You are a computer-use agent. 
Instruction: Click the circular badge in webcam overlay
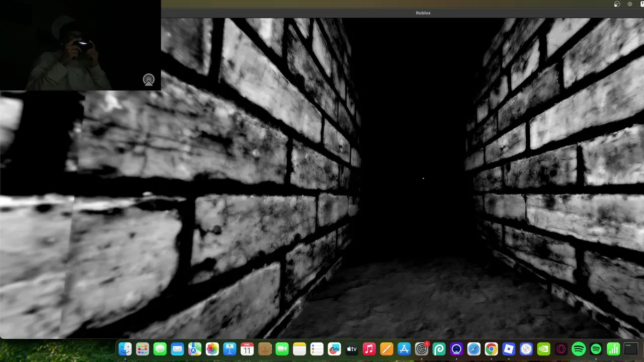pos(148,79)
